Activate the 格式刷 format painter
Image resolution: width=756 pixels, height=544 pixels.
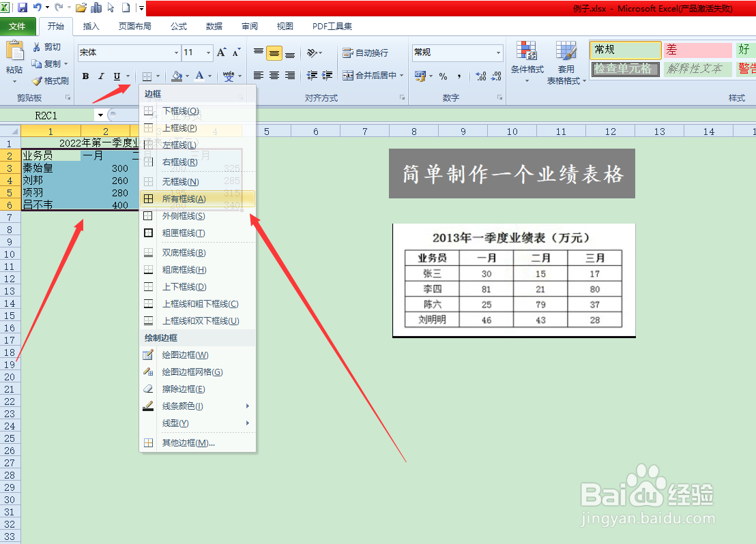pos(50,80)
